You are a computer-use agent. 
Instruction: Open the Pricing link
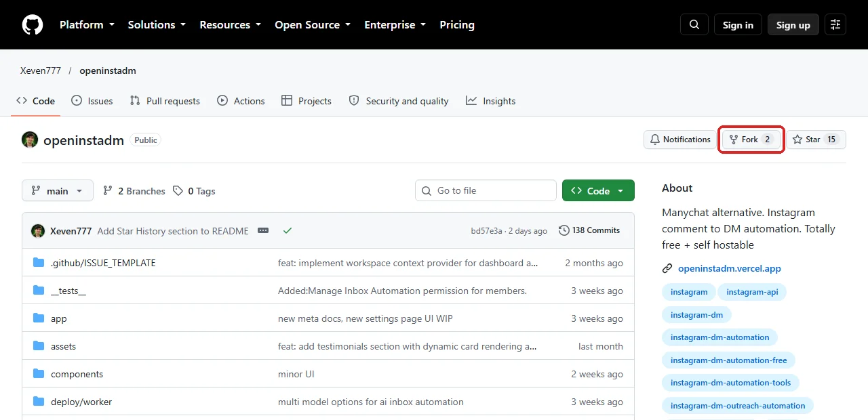point(457,25)
